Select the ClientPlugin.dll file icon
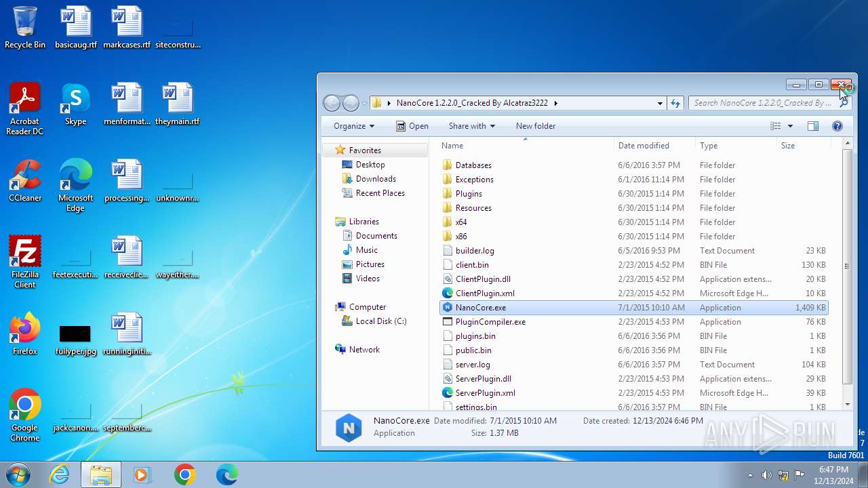Screen dimensions: 868x488 coord(447,279)
